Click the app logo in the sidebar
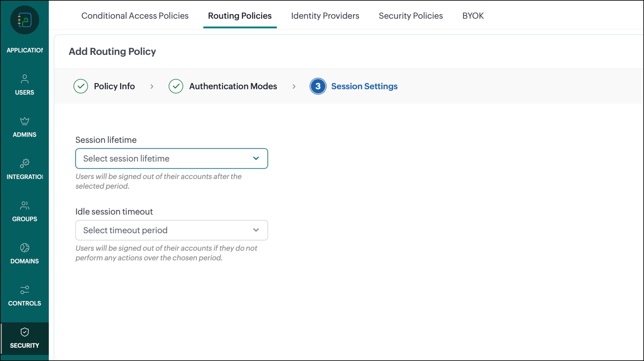Image resolution: width=644 pixels, height=361 pixels. [x=24, y=20]
